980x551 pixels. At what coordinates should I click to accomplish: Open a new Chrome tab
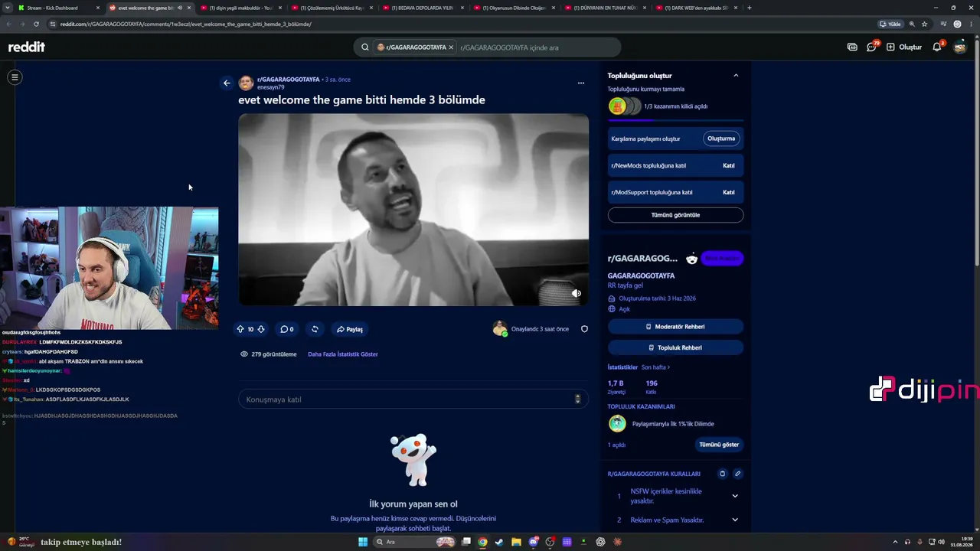tap(749, 8)
